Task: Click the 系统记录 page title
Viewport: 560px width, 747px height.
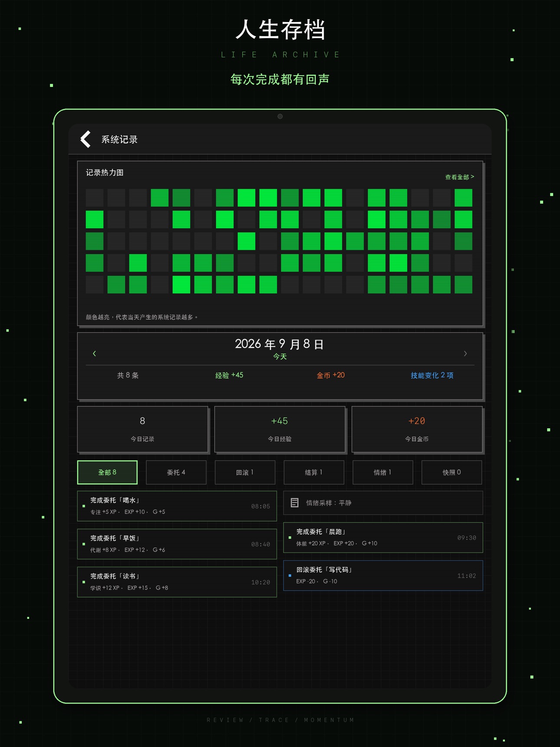Action: click(119, 139)
